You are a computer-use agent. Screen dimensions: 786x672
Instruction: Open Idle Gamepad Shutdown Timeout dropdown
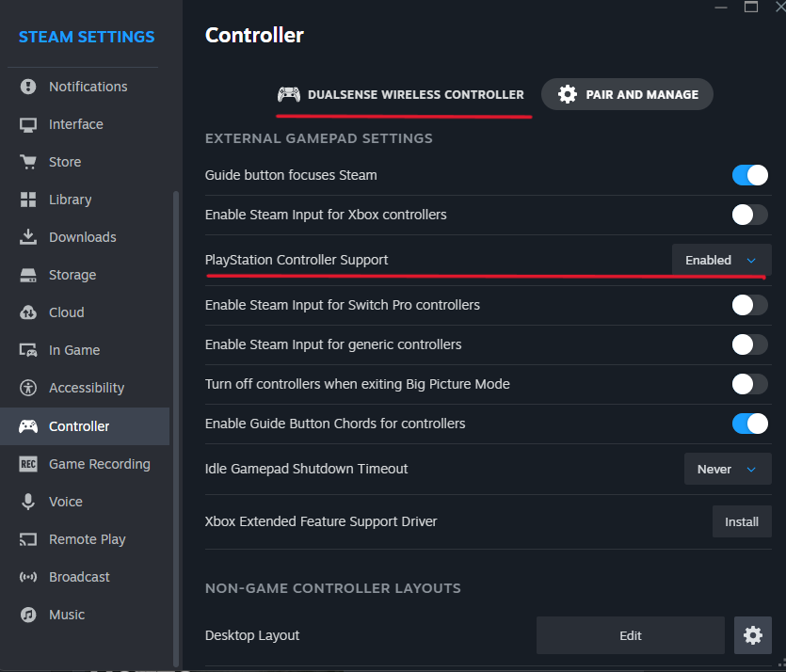pyautogui.click(x=728, y=469)
